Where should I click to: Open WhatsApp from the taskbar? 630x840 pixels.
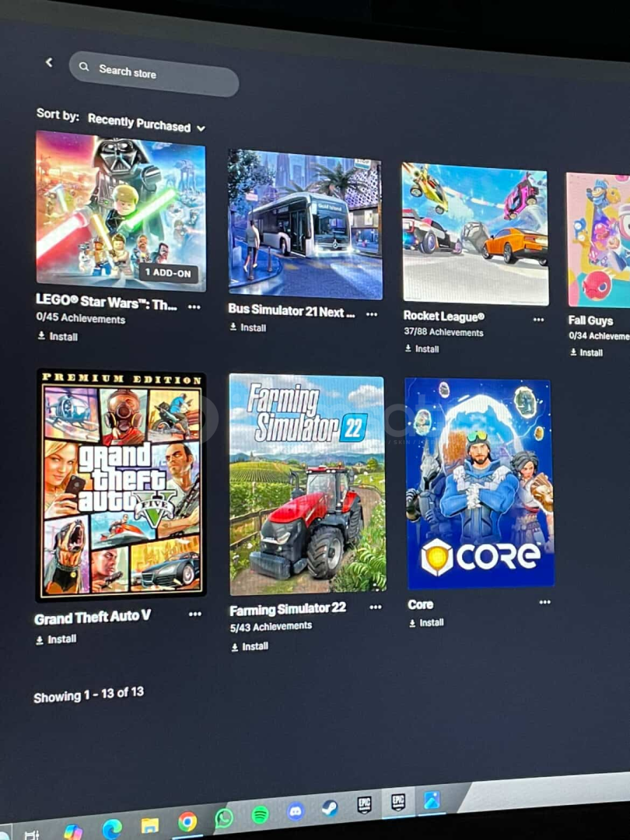[x=224, y=818]
